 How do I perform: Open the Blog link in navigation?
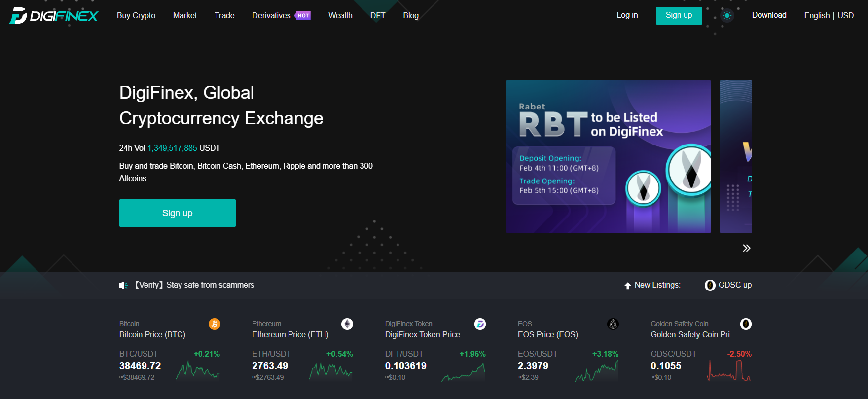[411, 15]
